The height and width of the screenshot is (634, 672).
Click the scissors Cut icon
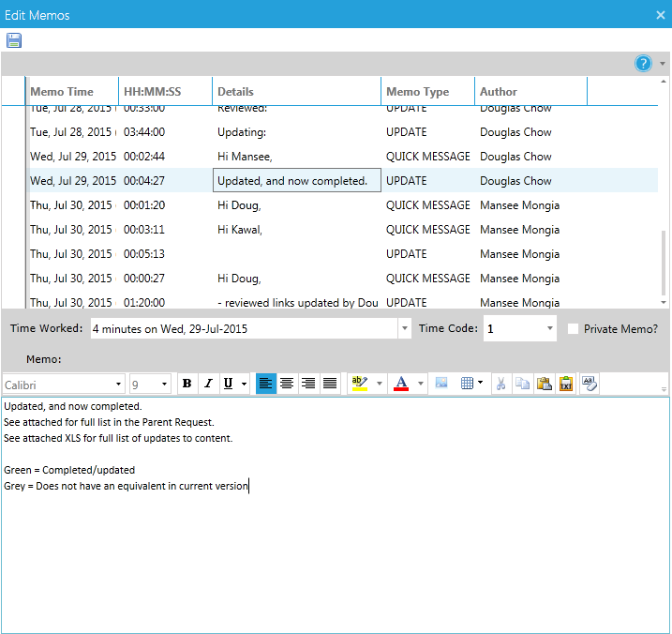[x=501, y=384]
